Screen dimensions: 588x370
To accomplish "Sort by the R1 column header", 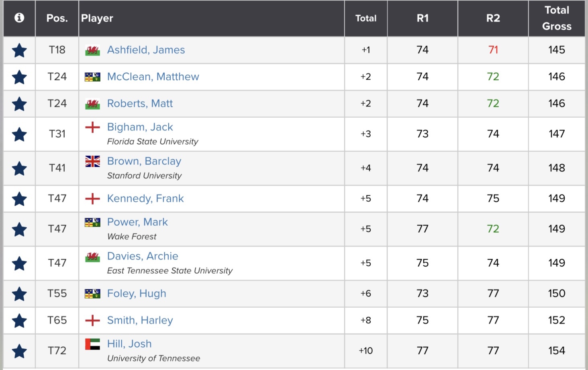I will click(x=423, y=18).
